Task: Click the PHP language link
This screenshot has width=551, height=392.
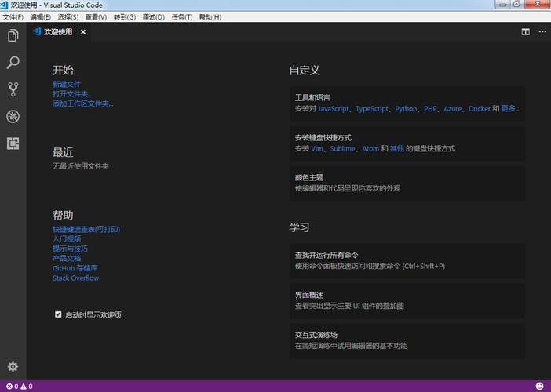Action: [430, 109]
